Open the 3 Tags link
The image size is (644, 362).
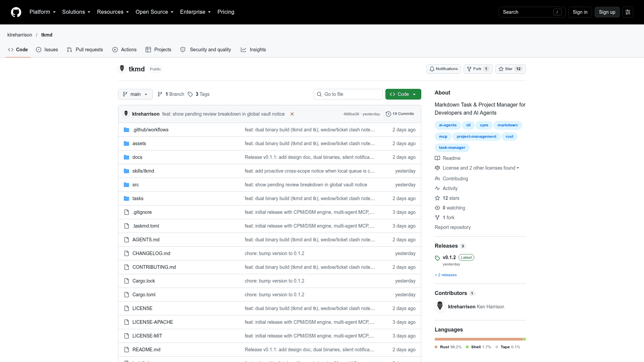(x=199, y=94)
